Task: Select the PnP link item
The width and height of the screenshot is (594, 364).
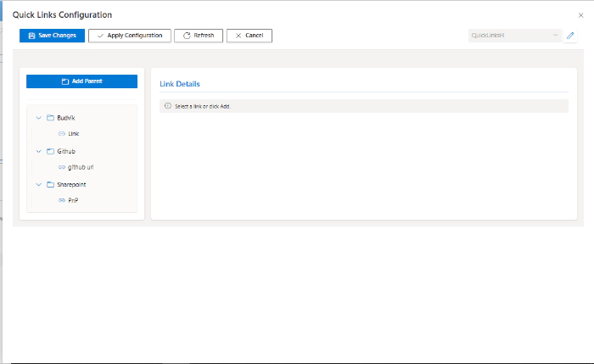Action: pyautogui.click(x=73, y=200)
